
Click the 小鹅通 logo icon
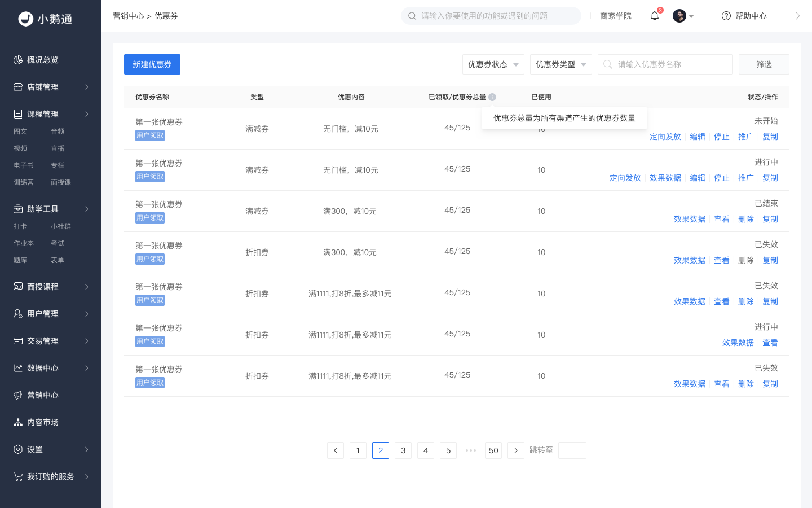click(x=26, y=19)
